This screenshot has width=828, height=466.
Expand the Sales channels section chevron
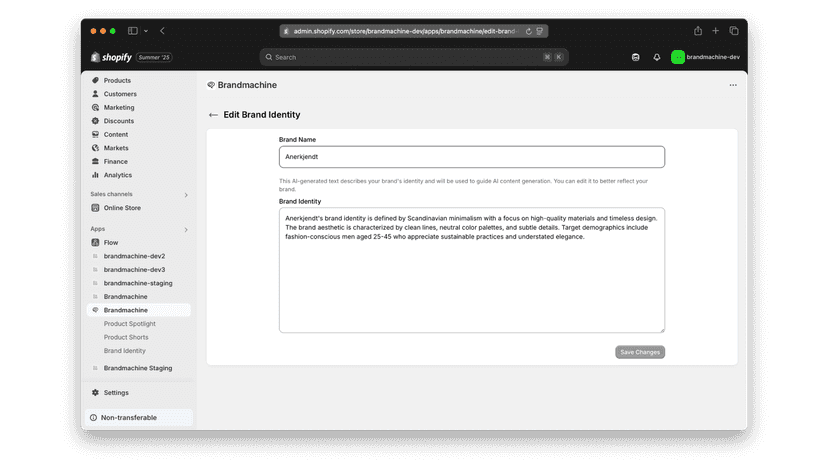[186, 195]
